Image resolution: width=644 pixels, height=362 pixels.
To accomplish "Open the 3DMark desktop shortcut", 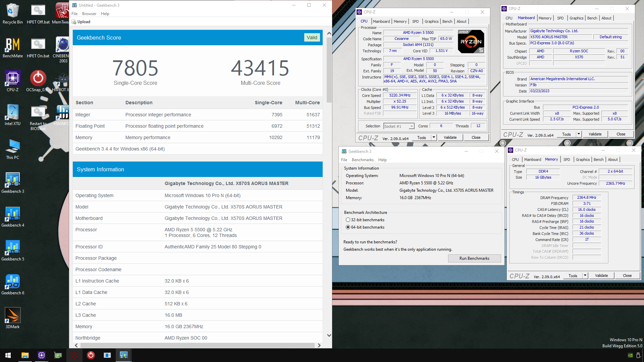I will [12, 318].
